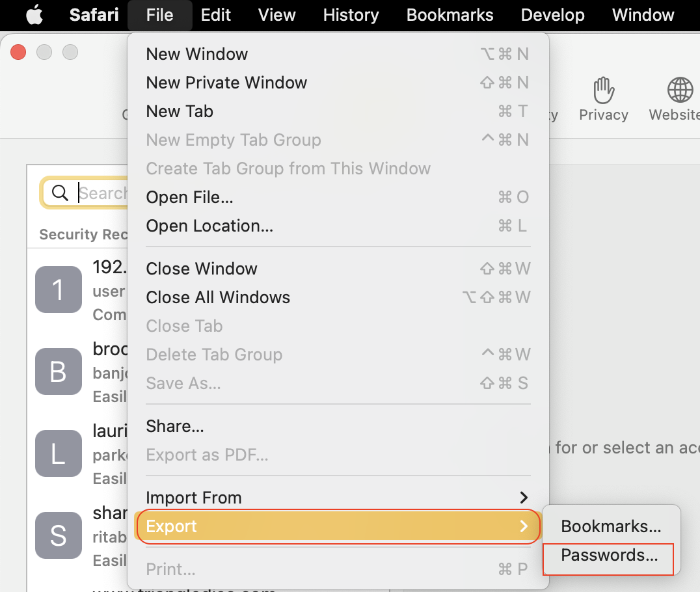The width and height of the screenshot is (700, 592).
Task: Switch to the Websites settings pane
Action: click(x=679, y=98)
